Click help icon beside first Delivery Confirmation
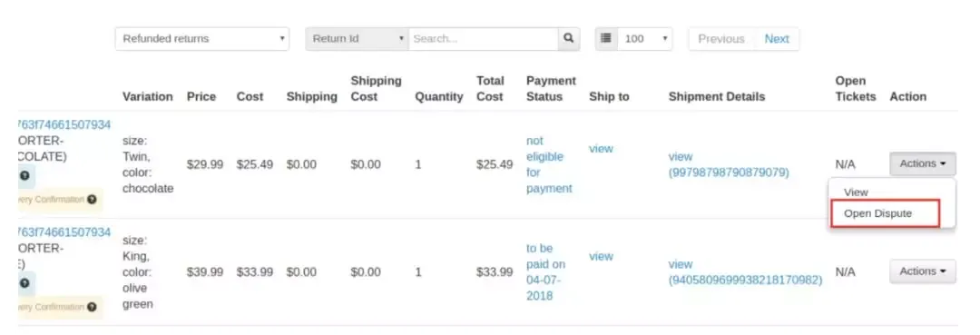The image size is (980, 335). pos(92,200)
